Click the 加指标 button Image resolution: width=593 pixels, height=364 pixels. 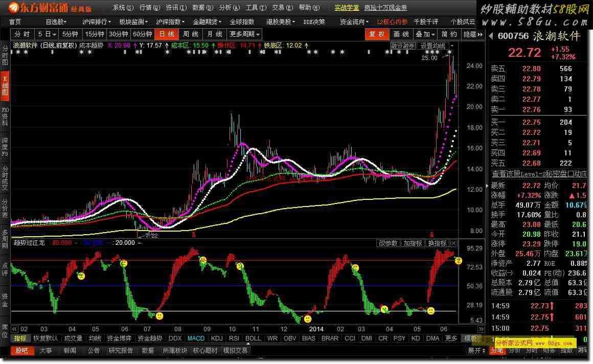tap(413, 243)
